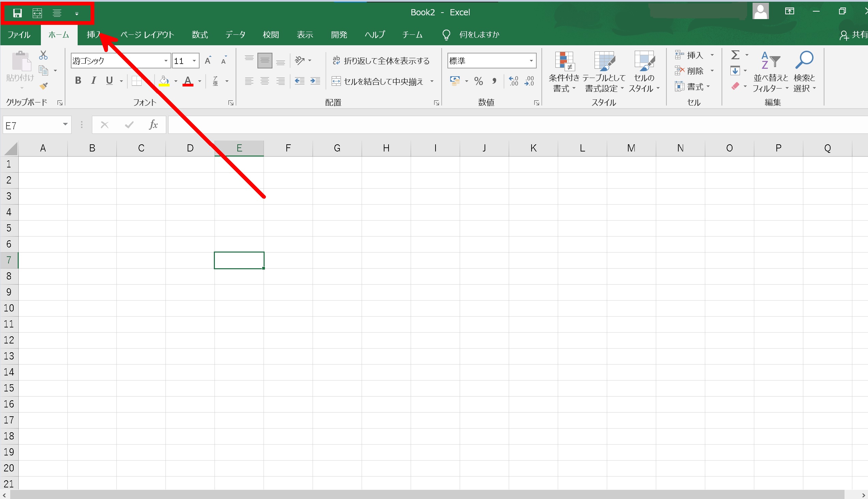Toggle align text right
This screenshot has height=499, width=868.
click(281, 81)
